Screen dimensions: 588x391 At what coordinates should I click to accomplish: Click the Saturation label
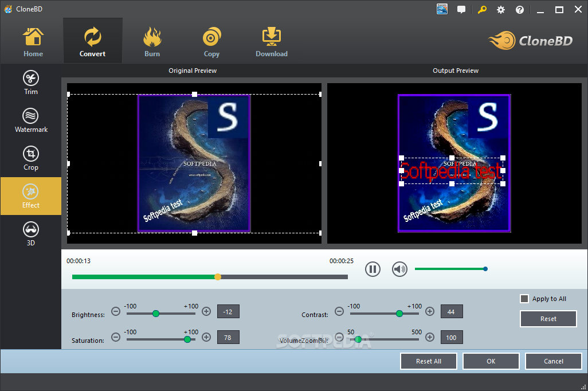click(x=88, y=341)
